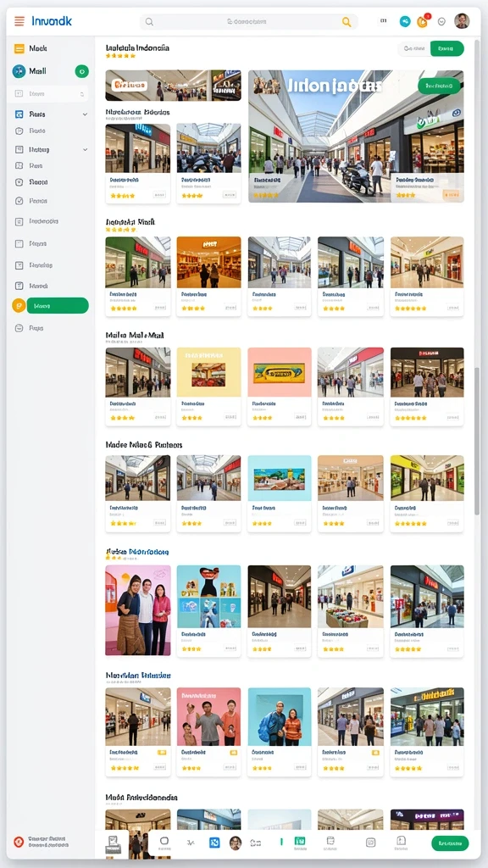Click the red circular icon at sidebar bottom

[19, 842]
